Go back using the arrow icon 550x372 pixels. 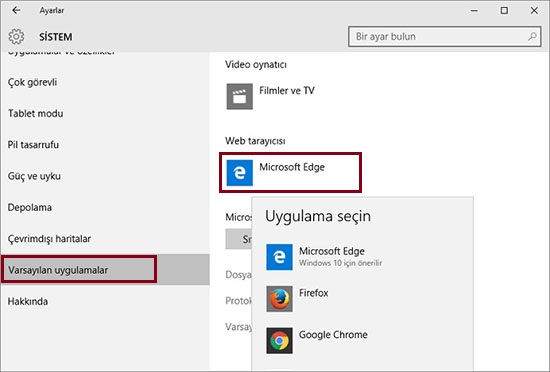[x=16, y=11]
